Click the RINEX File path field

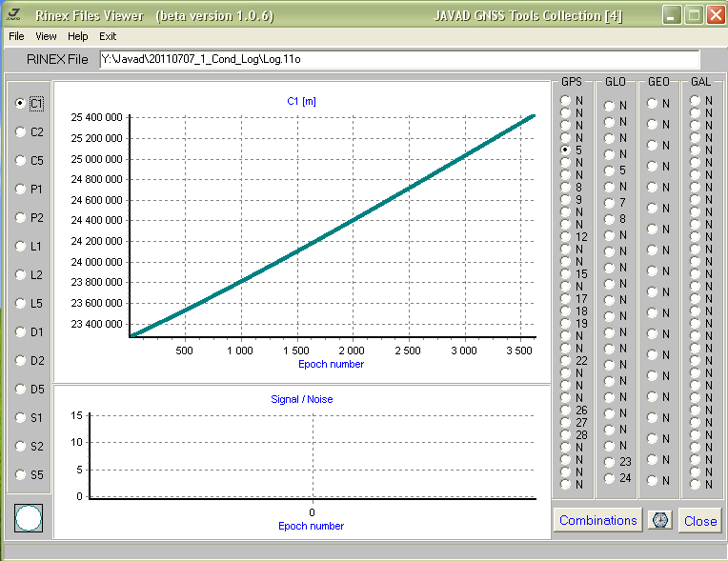tap(398, 60)
